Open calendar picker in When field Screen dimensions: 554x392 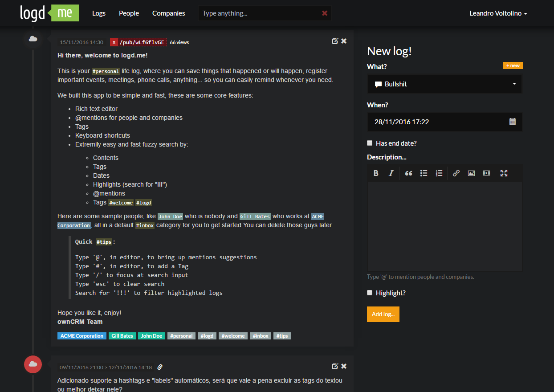click(513, 122)
